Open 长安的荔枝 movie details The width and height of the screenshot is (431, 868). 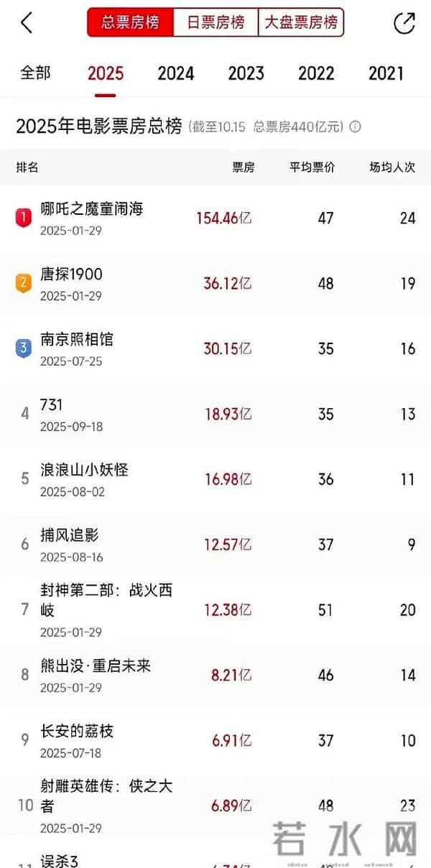tap(78, 730)
